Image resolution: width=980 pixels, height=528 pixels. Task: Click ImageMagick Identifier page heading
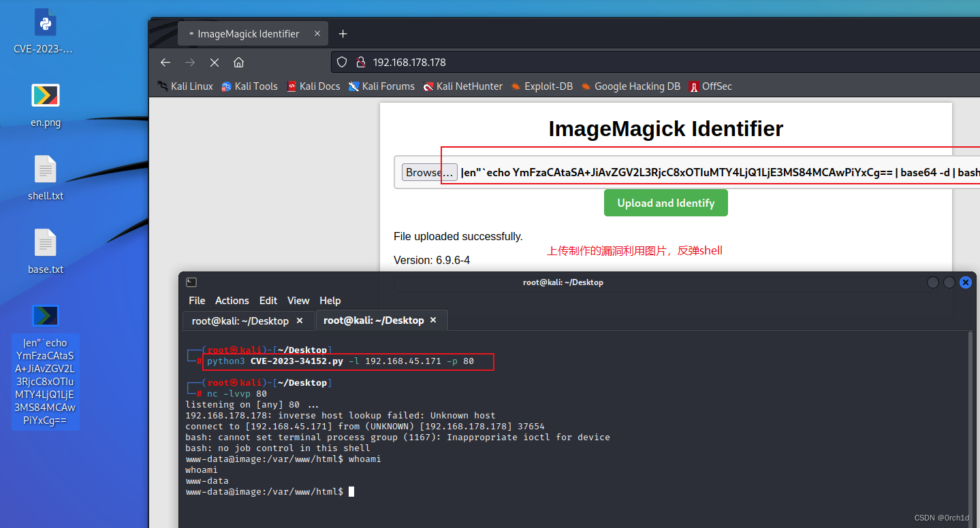(x=666, y=129)
